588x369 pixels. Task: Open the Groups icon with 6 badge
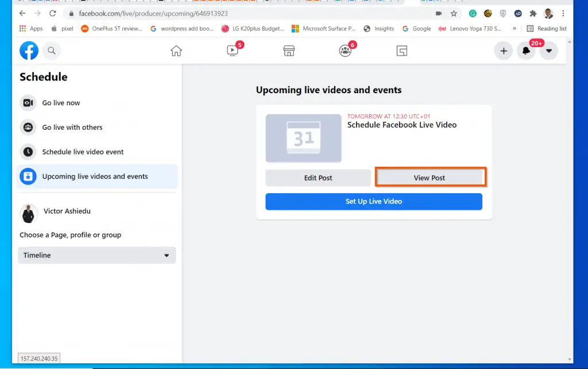[x=345, y=51]
